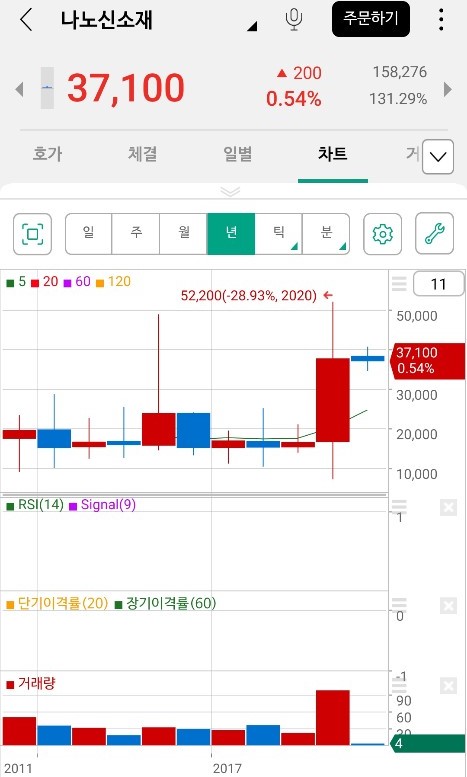Screen dimensions: 467x777
Task: Open the three-dot overflow menu
Action: pyautogui.click(x=441, y=20)
